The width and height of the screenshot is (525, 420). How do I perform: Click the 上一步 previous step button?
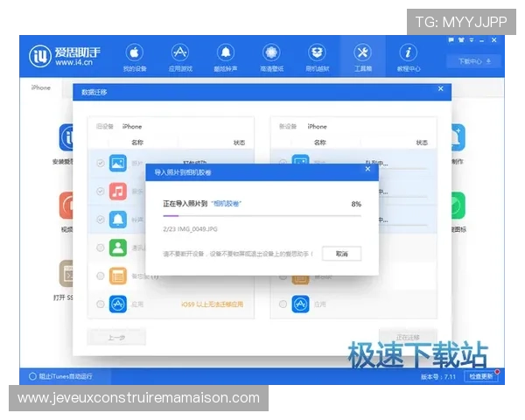tap(116, 337)
